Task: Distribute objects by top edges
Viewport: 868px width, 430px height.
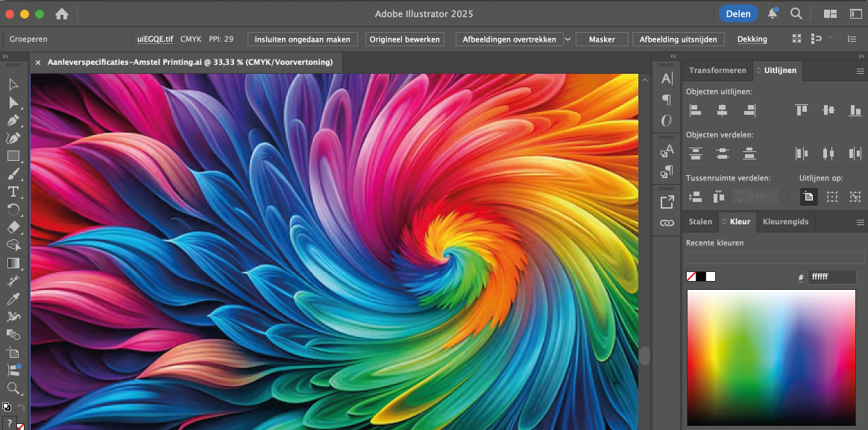Action: pyautogui.click(x=695, y=154)
